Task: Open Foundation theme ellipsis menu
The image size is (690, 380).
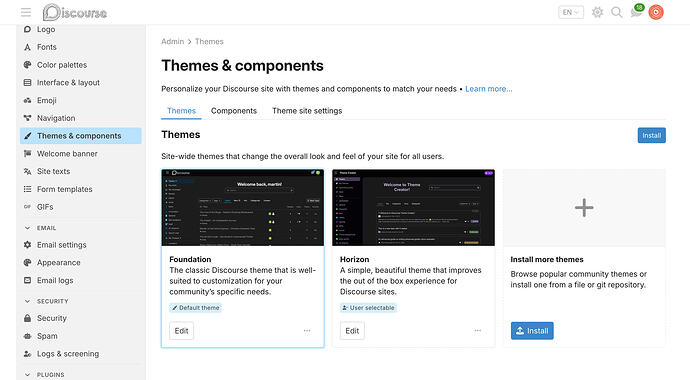Action: pos(307,331)
